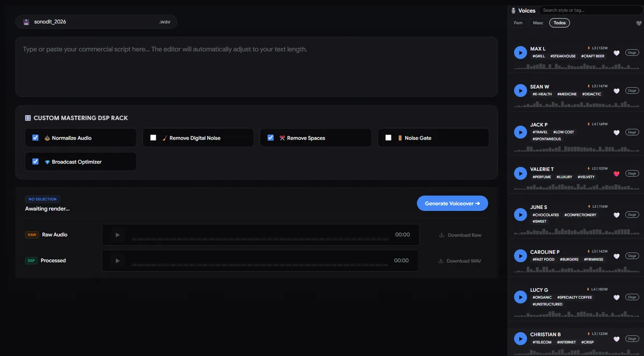Image resolution: width=644 pixels, height=356 pixels.
Task: Enable the Noise Gate checkbox
Action: [x=388, y=138]
